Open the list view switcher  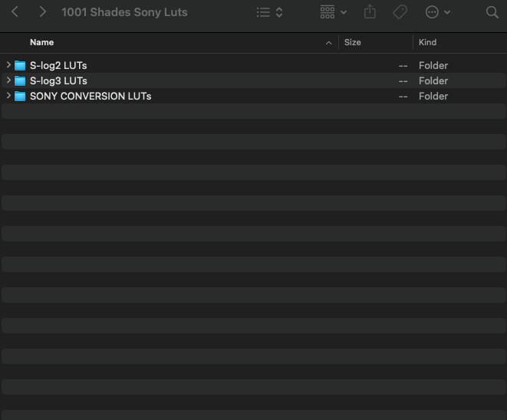click(269, 12)
